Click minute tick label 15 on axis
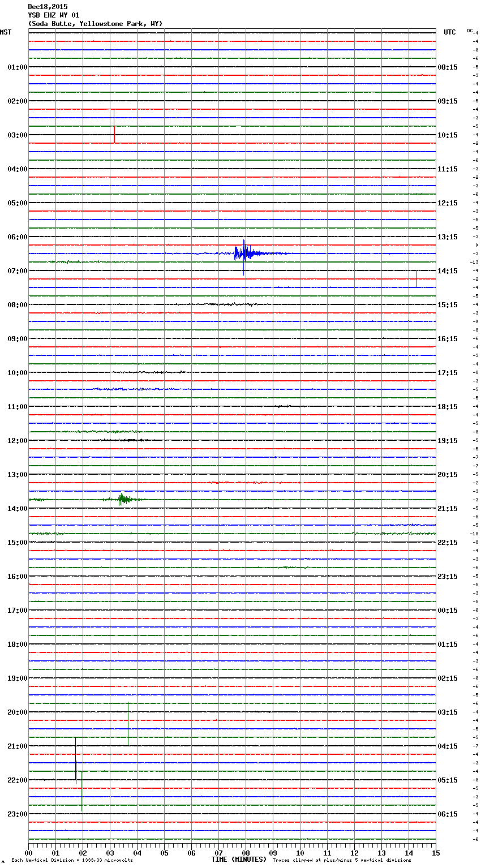 (436, 853)
